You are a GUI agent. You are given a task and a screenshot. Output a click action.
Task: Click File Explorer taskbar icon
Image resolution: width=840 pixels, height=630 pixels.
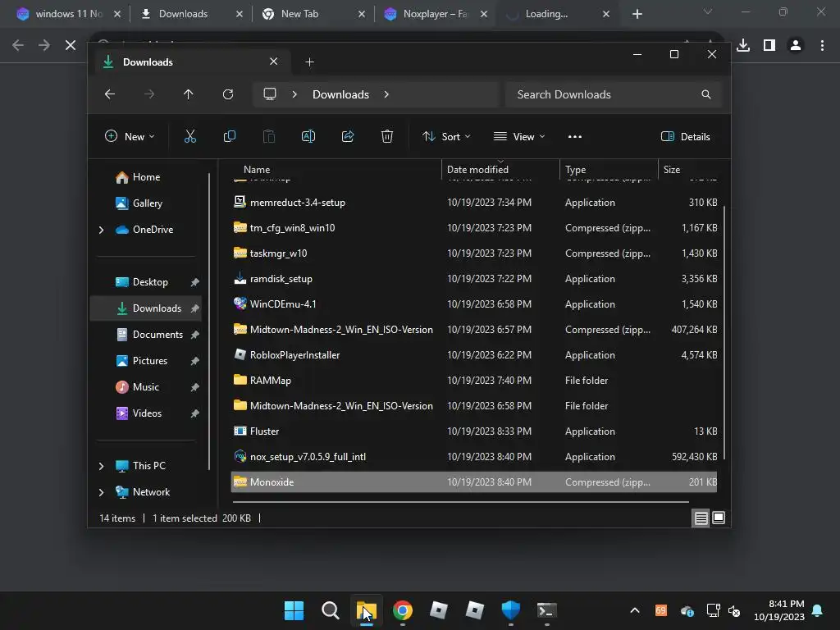(x=367, y=610)
